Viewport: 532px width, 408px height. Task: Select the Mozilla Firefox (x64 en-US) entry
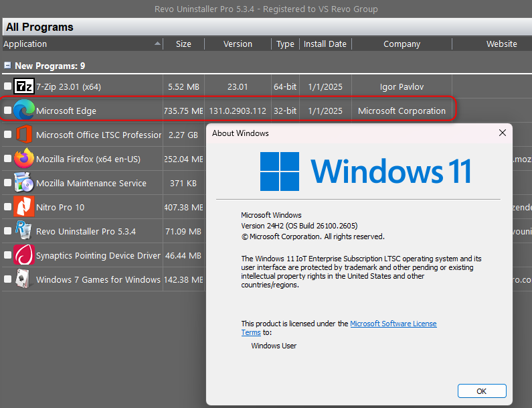(x=88, y=159)
